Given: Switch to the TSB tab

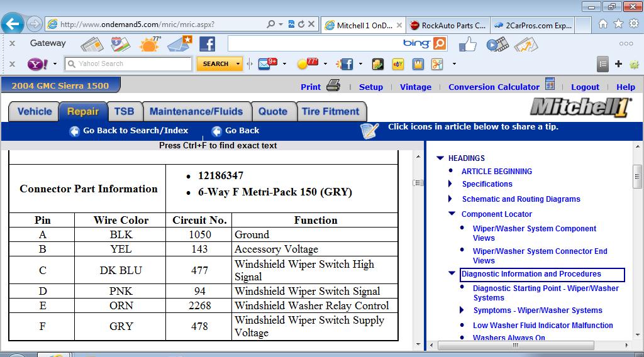Looking at the screenshot, I should [125, 112].
